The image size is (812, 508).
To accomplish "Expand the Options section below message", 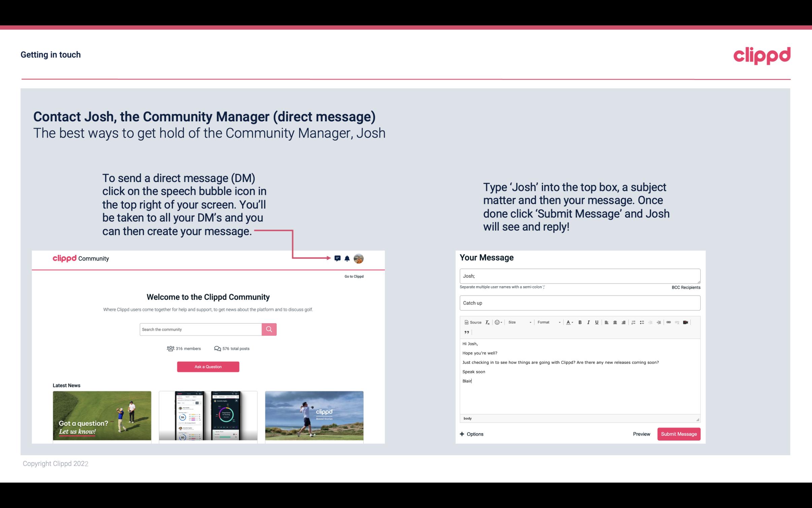I will point(471,434).
